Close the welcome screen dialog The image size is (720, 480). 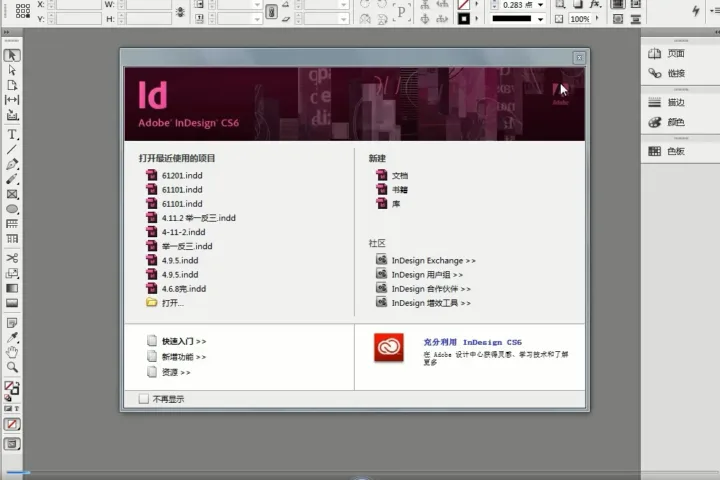point(579,57)
